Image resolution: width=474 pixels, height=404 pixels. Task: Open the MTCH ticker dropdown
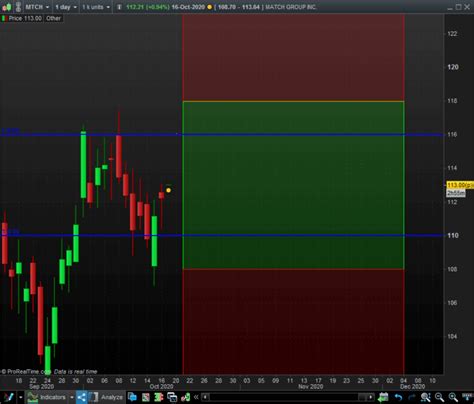coord(37,7)
